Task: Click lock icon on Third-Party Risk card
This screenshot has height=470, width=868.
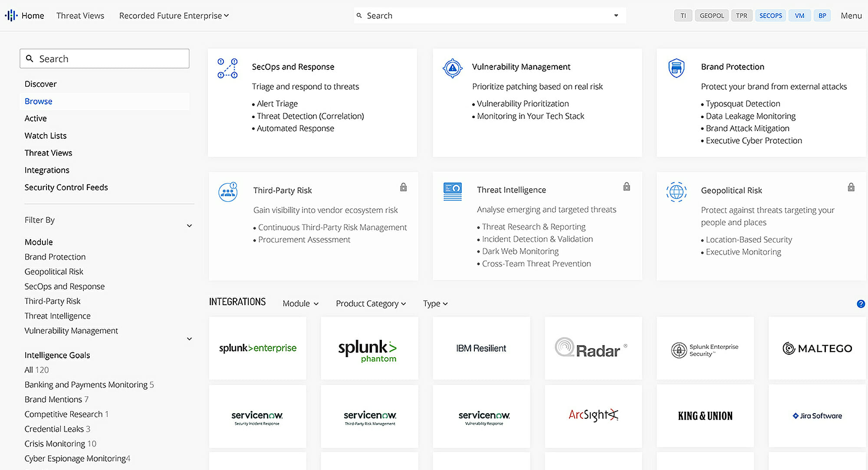Action: click(x=403, y=187)
